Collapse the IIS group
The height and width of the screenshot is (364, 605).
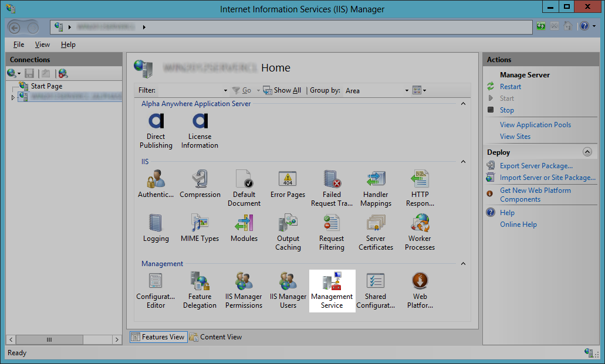point(463,162)
